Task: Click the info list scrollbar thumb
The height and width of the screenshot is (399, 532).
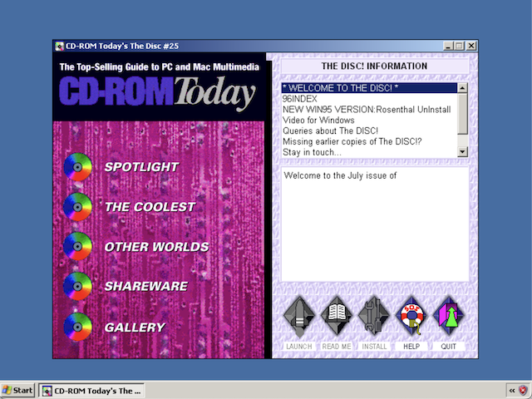Action: click(x=462, y=114)
